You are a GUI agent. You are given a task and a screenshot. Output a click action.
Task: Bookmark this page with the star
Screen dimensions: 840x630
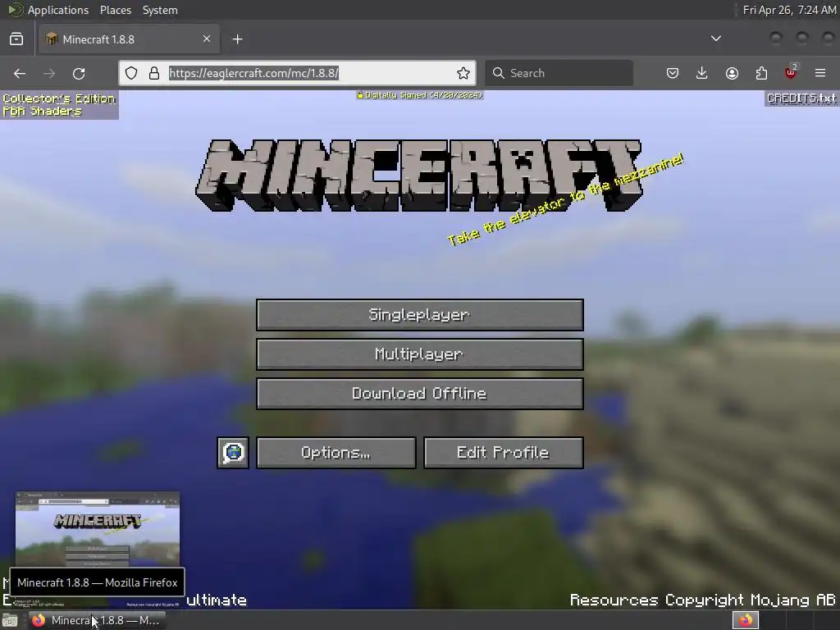[463, 73]
